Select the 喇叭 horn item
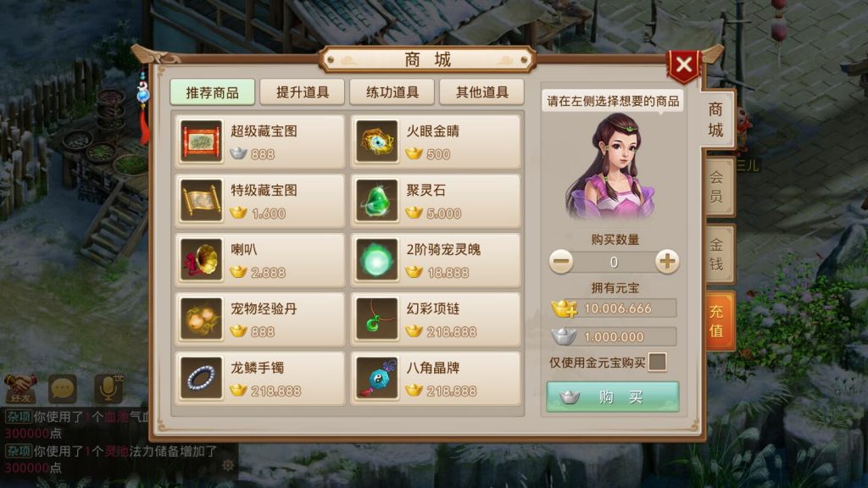Viewport: 868px width, 488px height. click(259, 260)
